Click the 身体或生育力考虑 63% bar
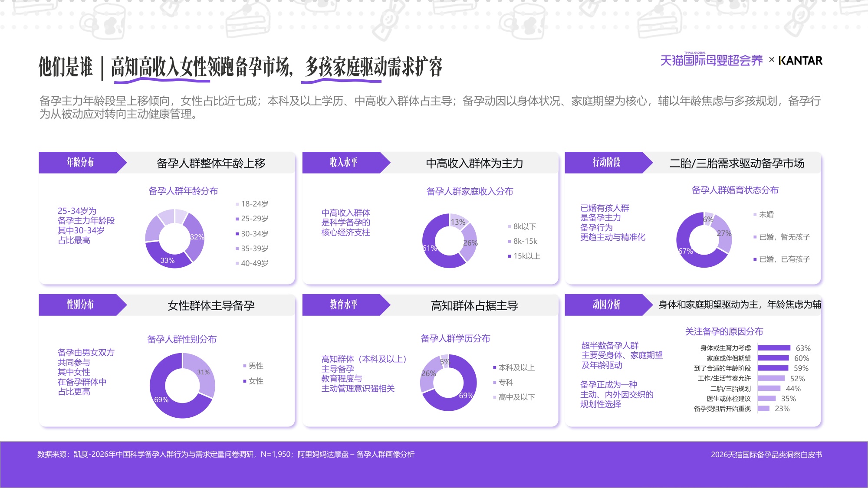The width and height of the screenshot is (868, 488). [774, 348]
